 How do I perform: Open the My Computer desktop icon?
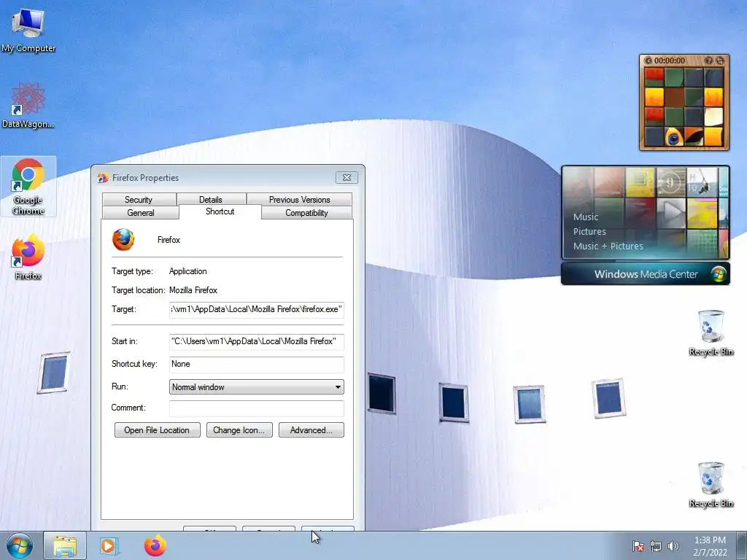(28, 31)
